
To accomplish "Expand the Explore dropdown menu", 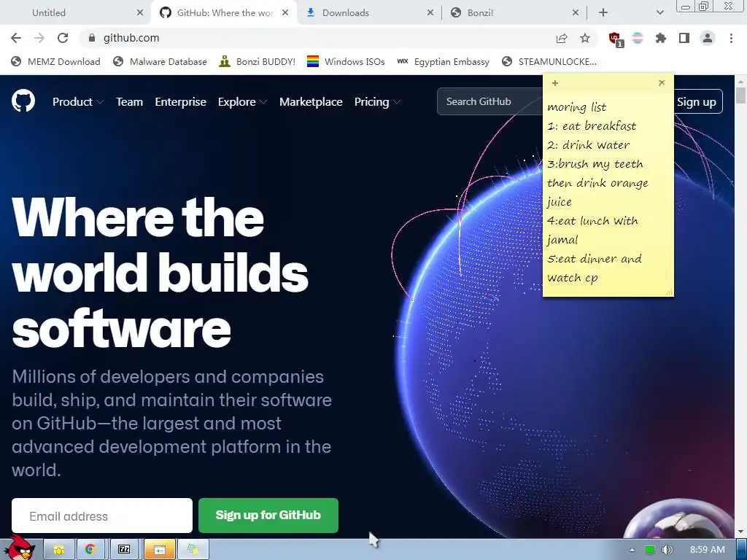I will pyautogui.click(x=242, y=102).
